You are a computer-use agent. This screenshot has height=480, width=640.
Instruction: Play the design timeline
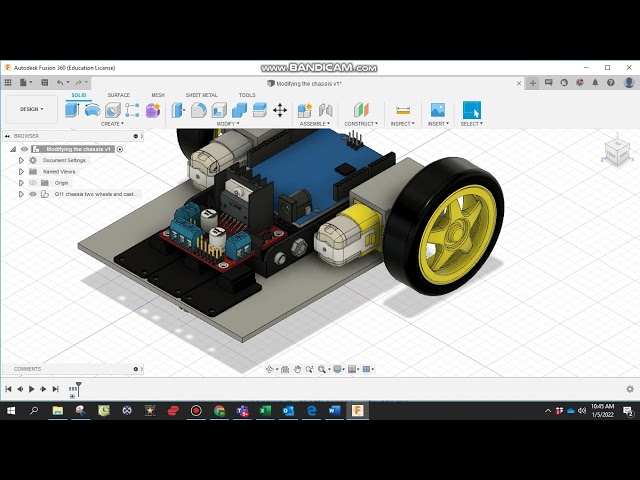tap(31, 389)
